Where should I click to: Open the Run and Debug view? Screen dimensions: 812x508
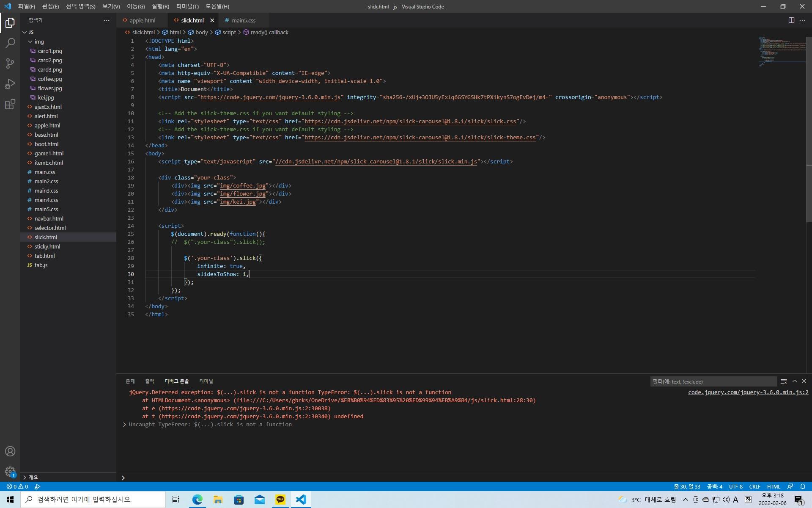click(x=10, y=84)
